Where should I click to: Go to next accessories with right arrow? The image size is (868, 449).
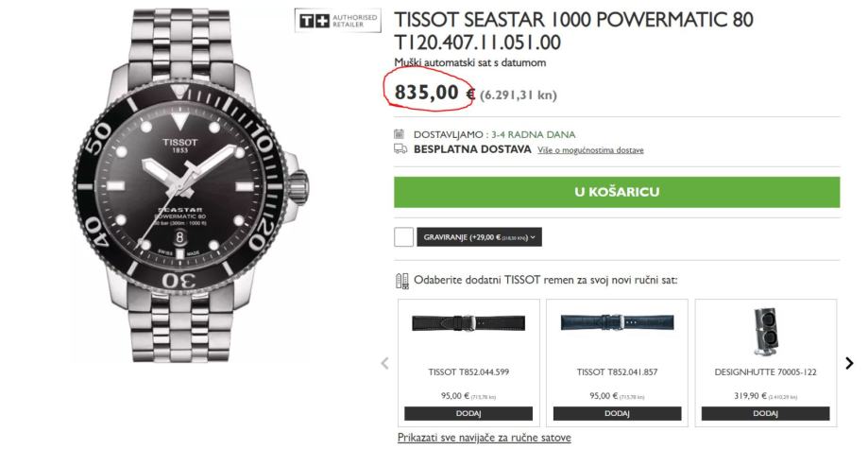coord(849,363)
